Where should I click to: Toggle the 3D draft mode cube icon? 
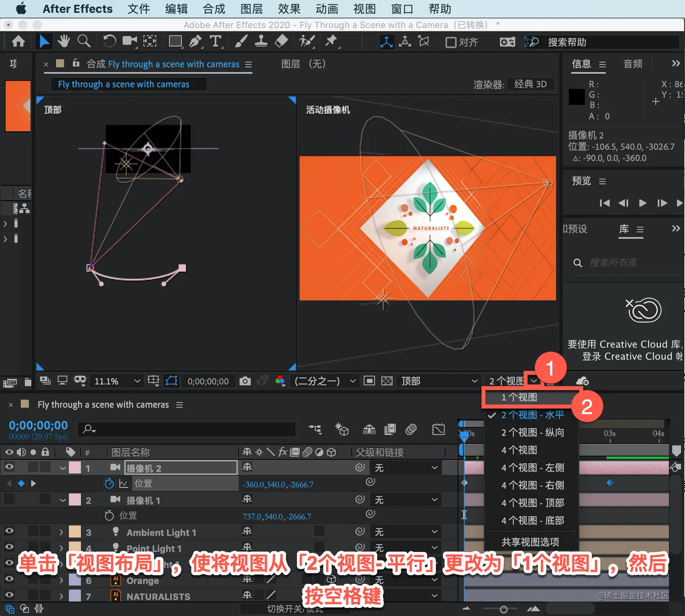pyautogui.click(x=342, y=429)
